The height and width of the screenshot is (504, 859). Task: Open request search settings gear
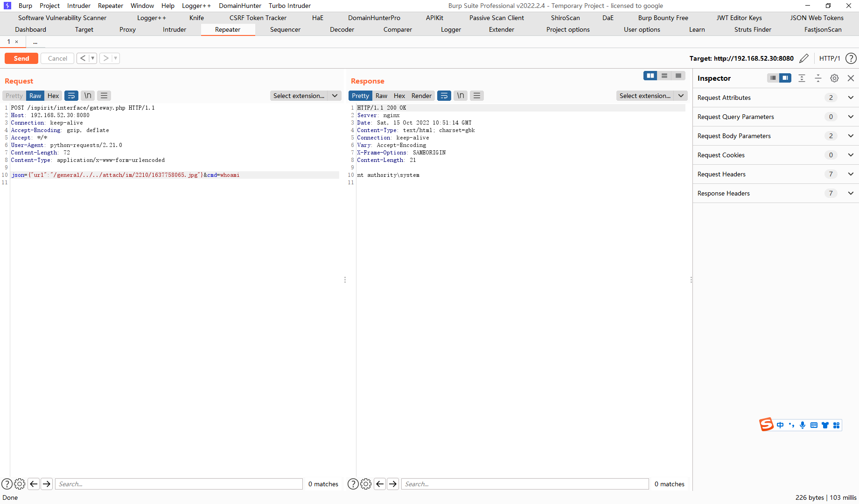coord(20,484)
